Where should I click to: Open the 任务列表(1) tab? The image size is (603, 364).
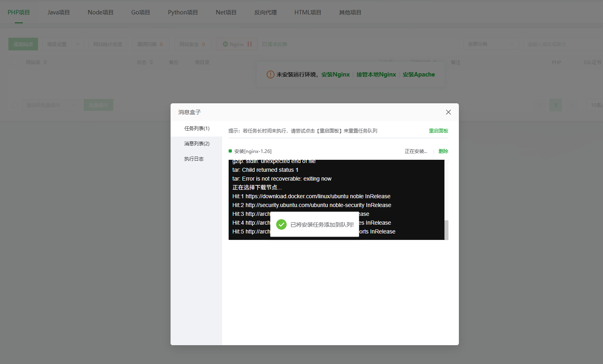(x=197, y=129)
